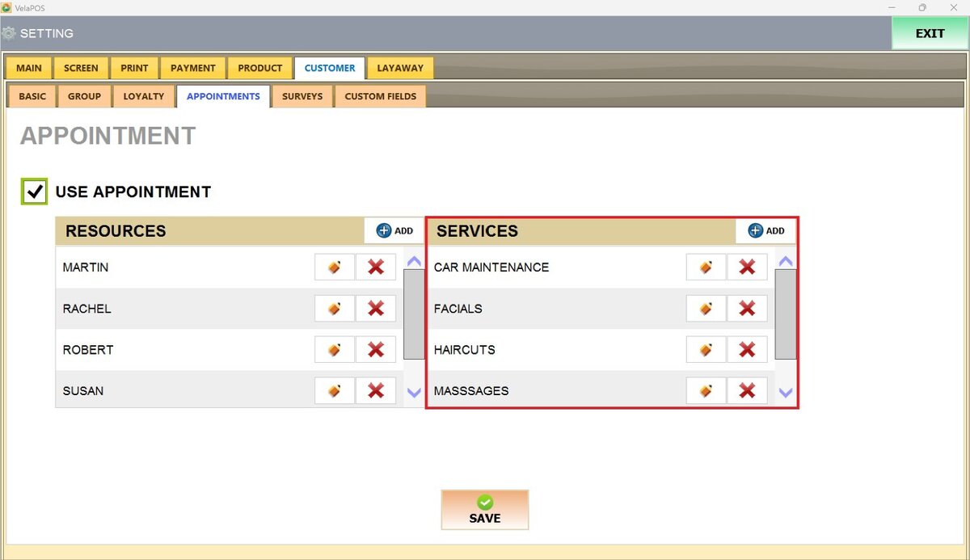This screenshot has width=970, height=560.
Task: Select the PRODUCT tab
Action: click(260, 68)
